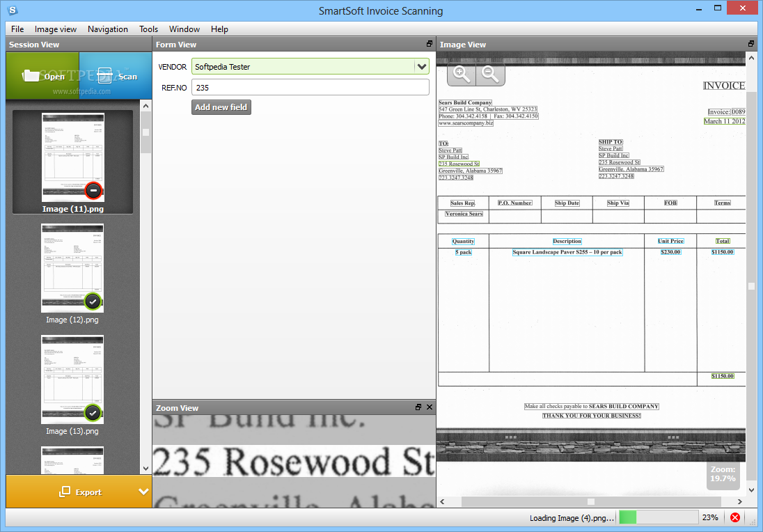763x532 pixels.
Task: Click Image View scroll right arrow
Action: (x=739, y=501)
